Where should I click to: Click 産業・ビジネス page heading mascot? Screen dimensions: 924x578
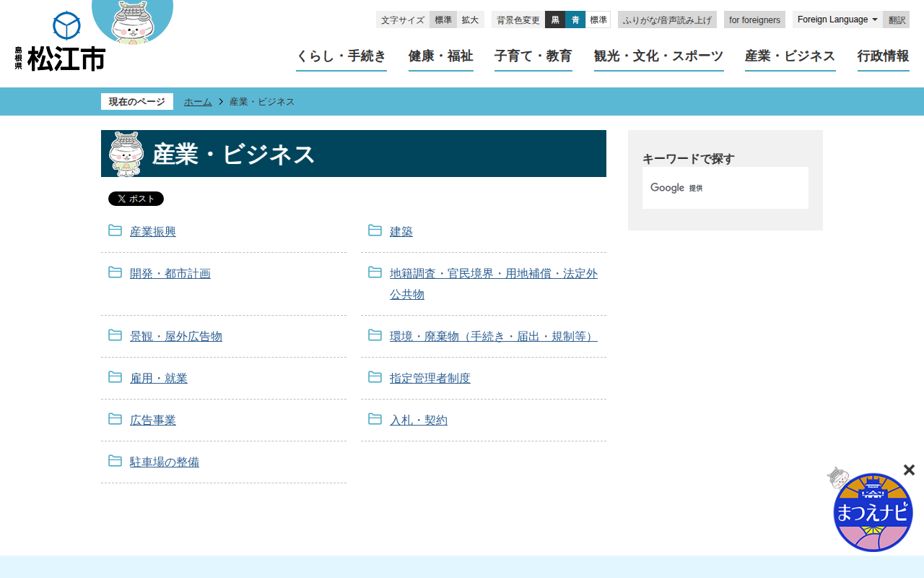126,154
